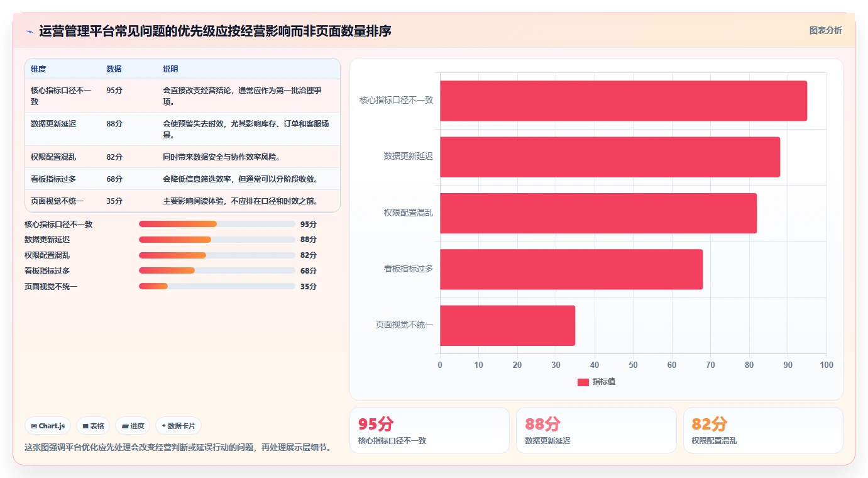868x478 pixels.
Task: Click the 数据更新延迟 progress bar
Action: point(217,240)
